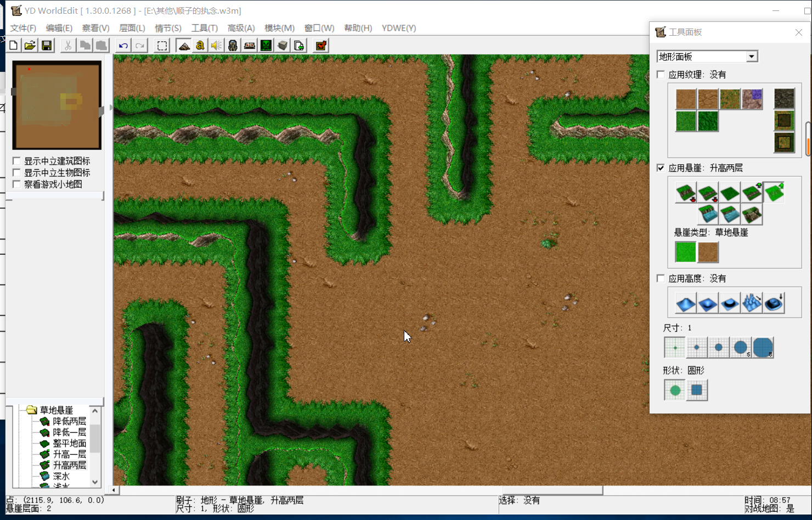Click the Paste icon in the toolbar
812x520 pixels.
(101, 46)
